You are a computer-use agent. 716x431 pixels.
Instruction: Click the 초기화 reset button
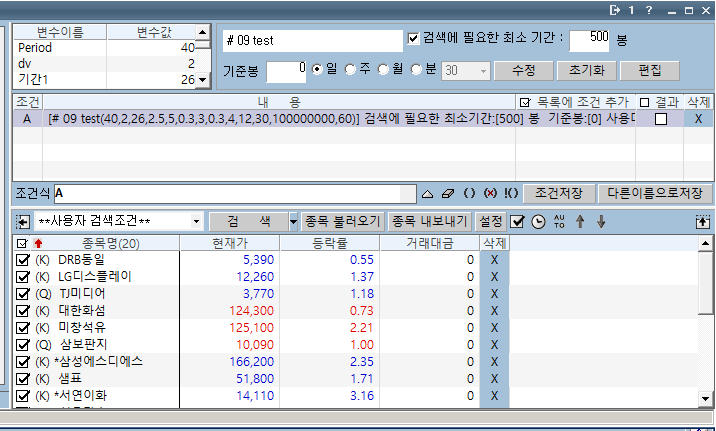pos(587,70)
